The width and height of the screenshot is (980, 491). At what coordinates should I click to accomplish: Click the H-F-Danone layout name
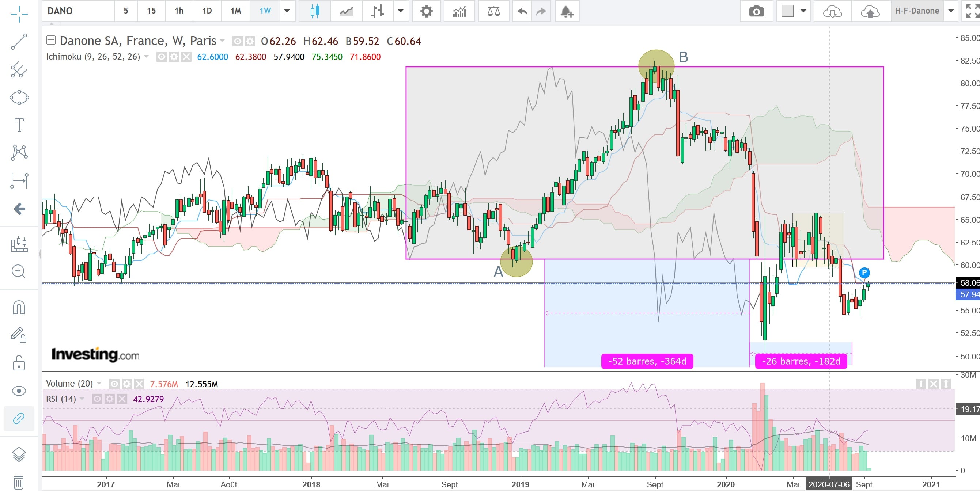pos(917,11)
